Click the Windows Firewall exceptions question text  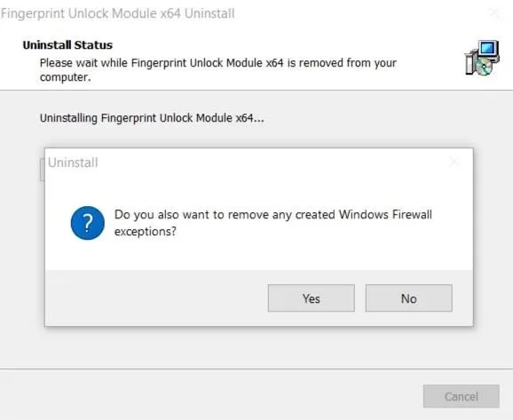point(273,223)
